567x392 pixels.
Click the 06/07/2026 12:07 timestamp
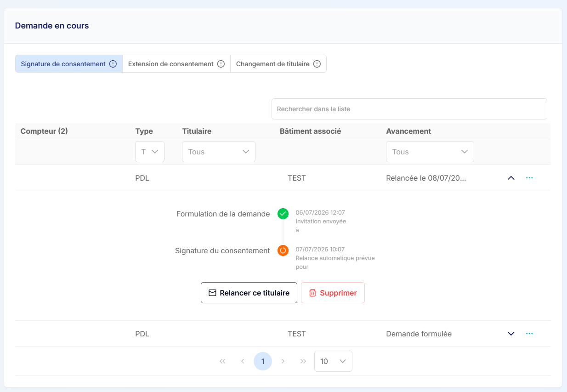[x=320, y=212]
